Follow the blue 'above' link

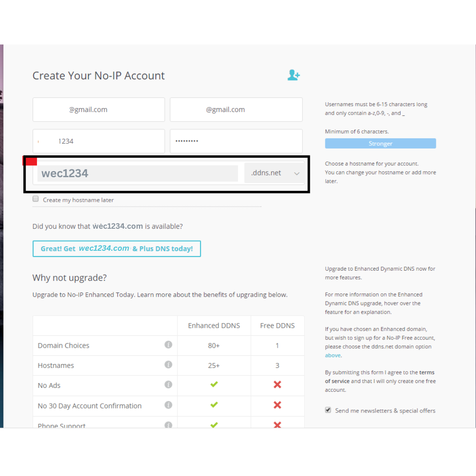click(333, 355)
